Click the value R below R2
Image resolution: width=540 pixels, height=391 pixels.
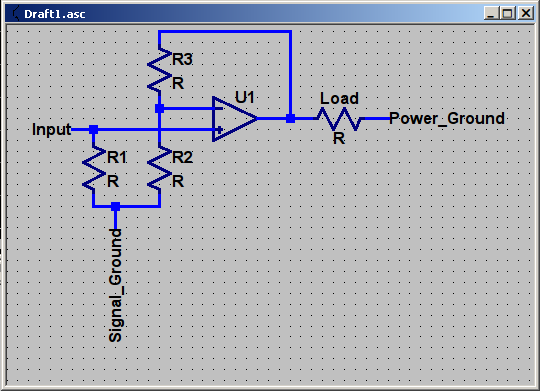pyautogui.click(x=178, y=181)
